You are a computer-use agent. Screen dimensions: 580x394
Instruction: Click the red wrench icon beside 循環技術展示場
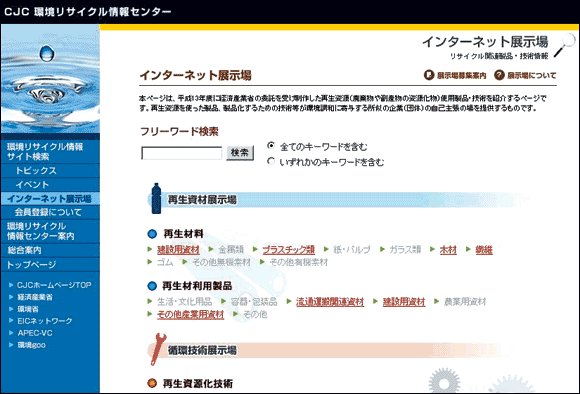pyautogui.click(x=158, y=349)
